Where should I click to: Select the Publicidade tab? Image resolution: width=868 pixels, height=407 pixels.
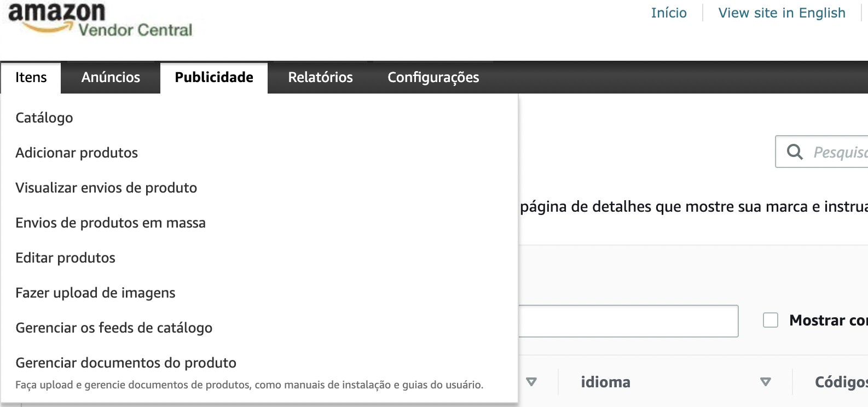click(214, 78)
